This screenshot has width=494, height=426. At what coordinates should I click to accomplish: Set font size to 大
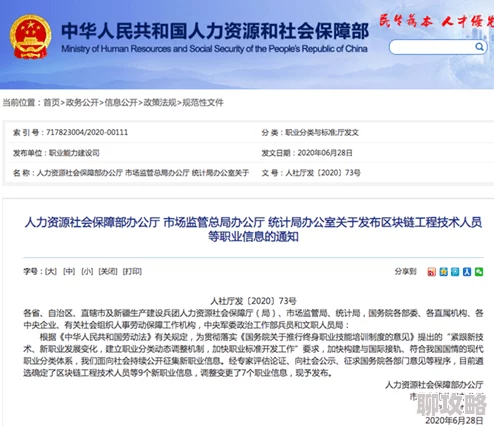(x=51, y=271)
